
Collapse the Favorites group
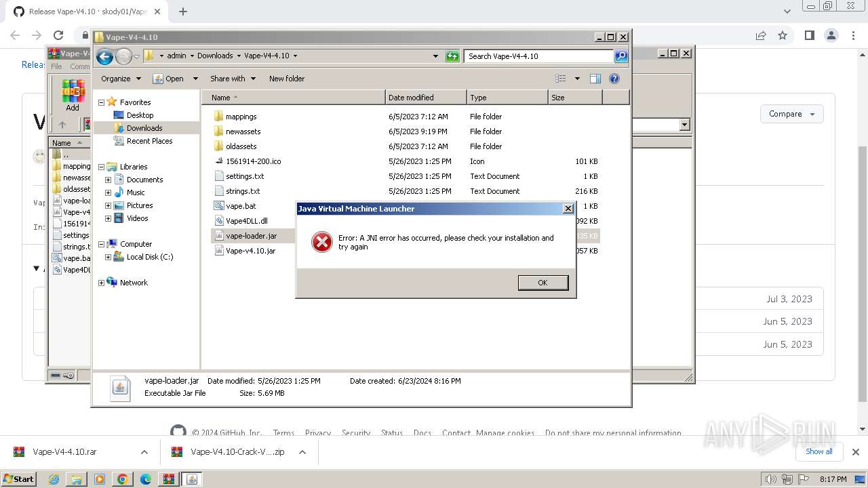pyautogui.click(x=102, y=102)
